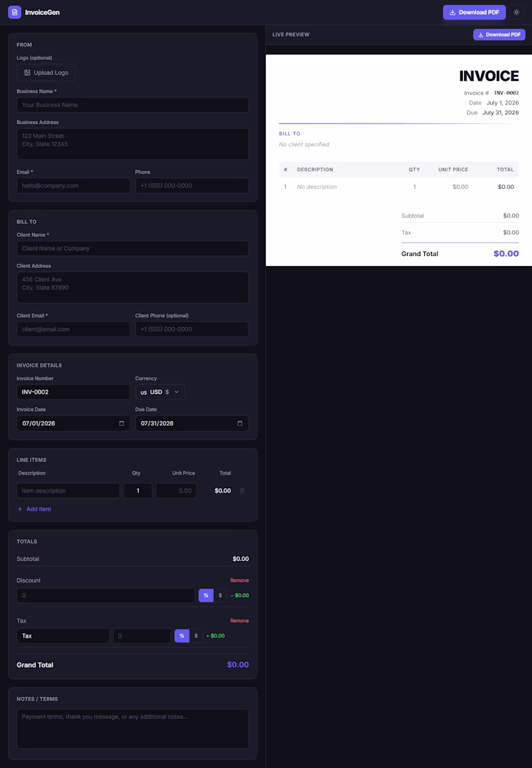Click the preview Grand Total $0.00 value

506,254
